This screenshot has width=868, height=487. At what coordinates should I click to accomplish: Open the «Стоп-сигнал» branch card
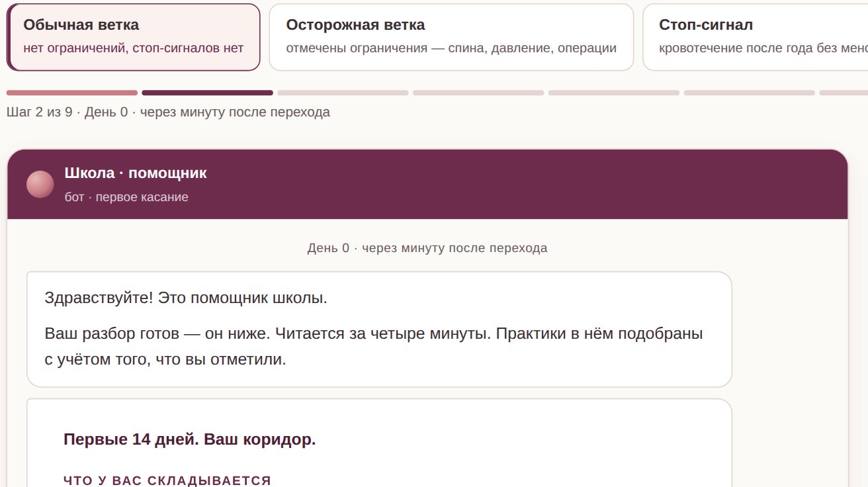click(x=755, y=37)
